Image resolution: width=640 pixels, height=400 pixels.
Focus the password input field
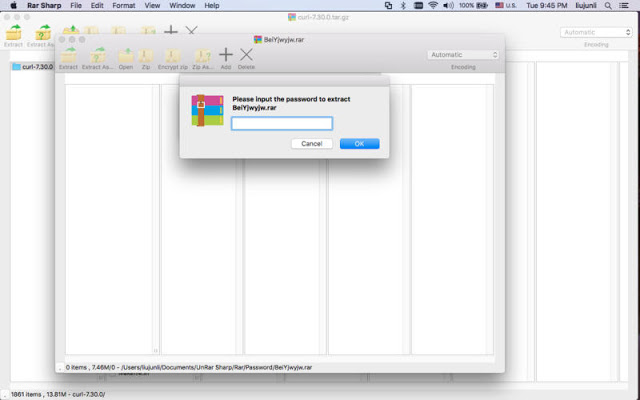point(282,124)
